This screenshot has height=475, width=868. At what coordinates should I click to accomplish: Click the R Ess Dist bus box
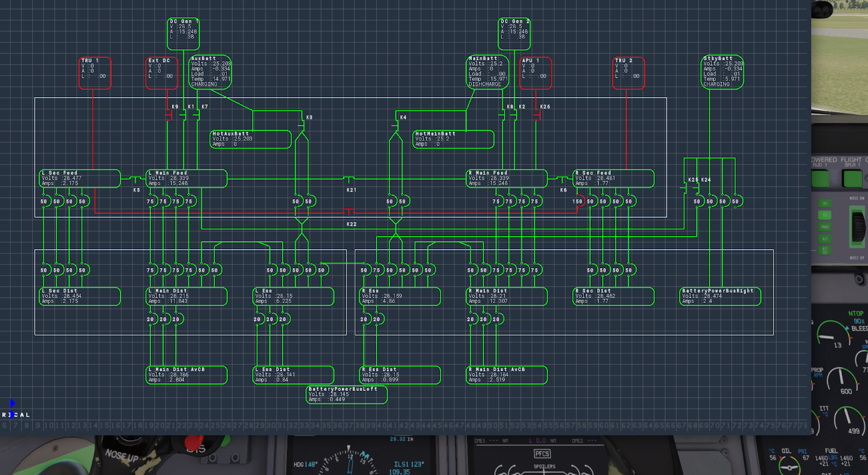pos(400,375)
